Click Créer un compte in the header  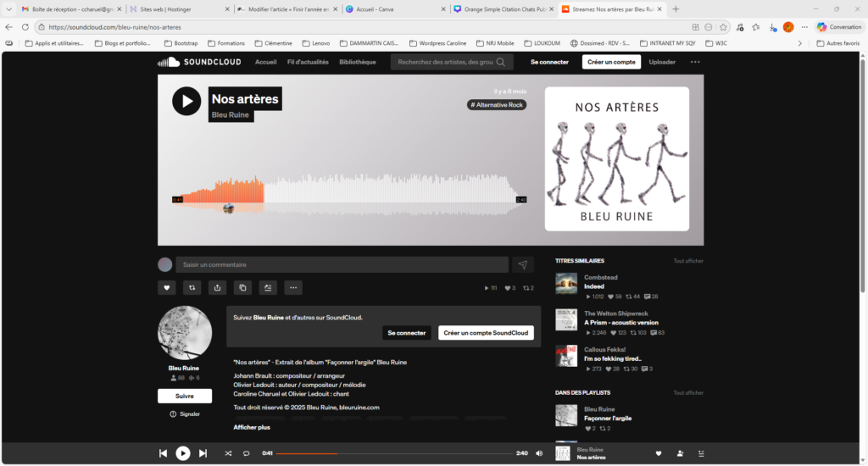[611, 62]
